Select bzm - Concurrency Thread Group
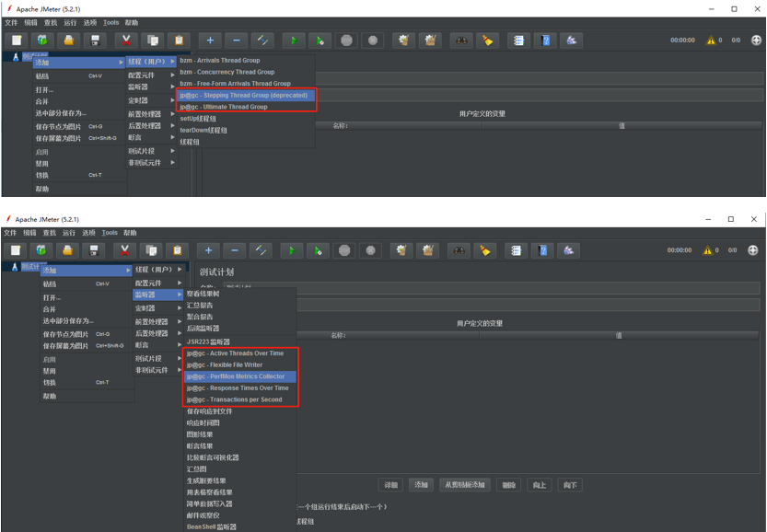The width and height of the screenshot is (767, 532). (x=246, y=72)
